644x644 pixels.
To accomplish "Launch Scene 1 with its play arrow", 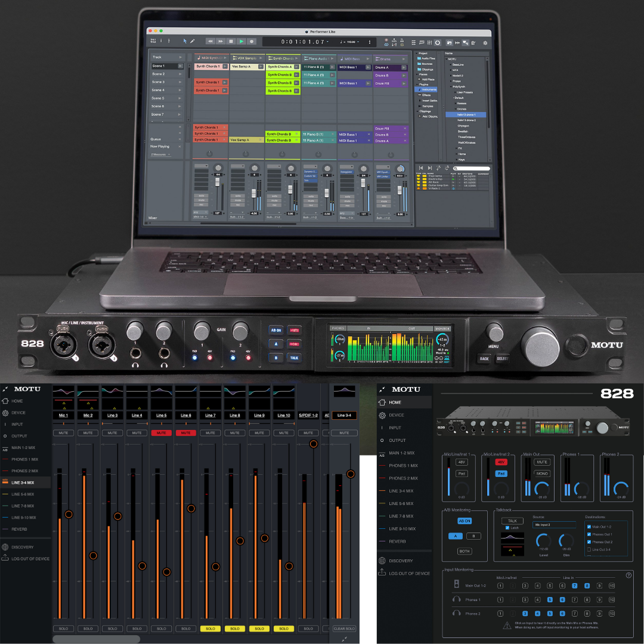I will coord(180,66).
